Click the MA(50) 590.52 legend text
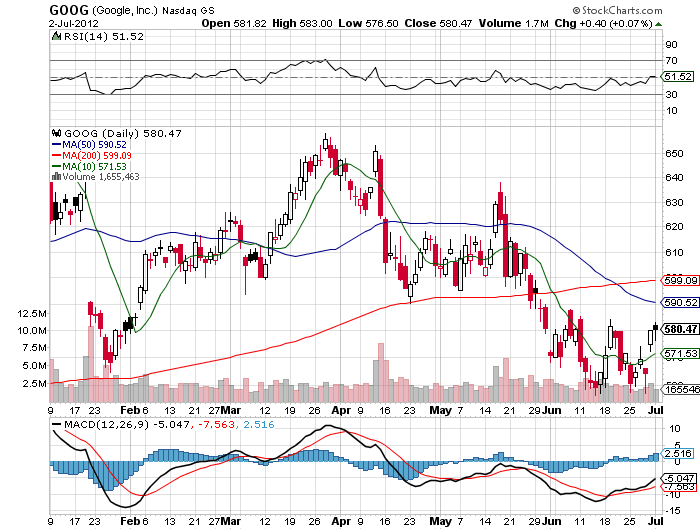Screen dimensions: 700x530 pyautogui.click(x=94, y=145)
